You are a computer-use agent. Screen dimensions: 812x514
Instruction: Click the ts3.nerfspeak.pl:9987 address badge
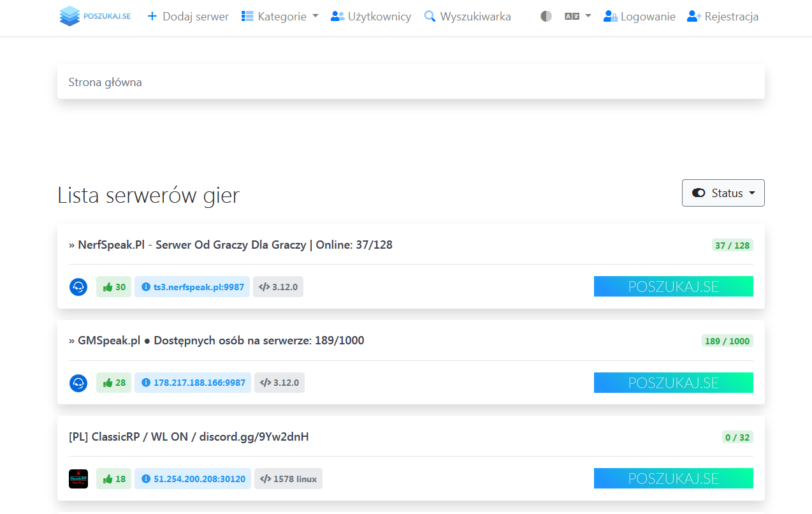pyautogui.click(x=192, y=287)
